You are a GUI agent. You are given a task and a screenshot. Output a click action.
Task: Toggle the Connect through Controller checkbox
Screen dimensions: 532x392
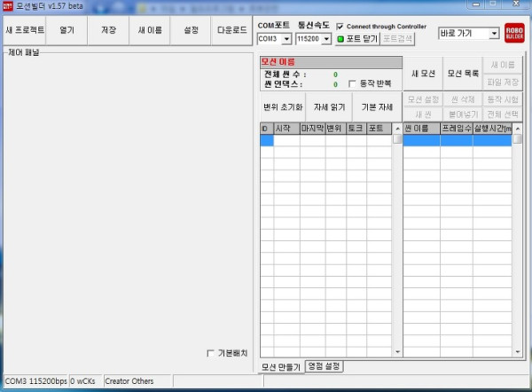click(340, 27)
